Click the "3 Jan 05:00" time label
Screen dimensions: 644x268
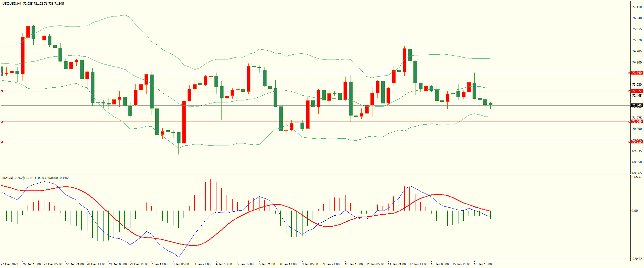(x=181, y=264)
